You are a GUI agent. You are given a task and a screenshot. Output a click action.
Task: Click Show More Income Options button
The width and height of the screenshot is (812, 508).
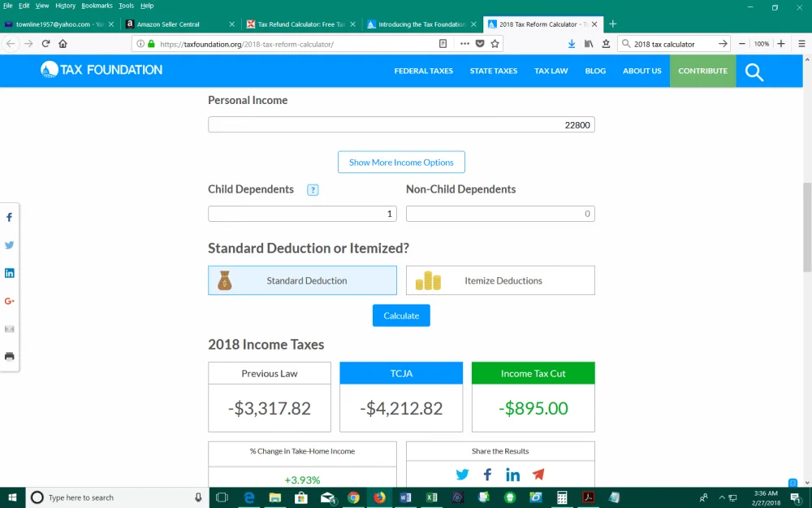pos(401,163)
